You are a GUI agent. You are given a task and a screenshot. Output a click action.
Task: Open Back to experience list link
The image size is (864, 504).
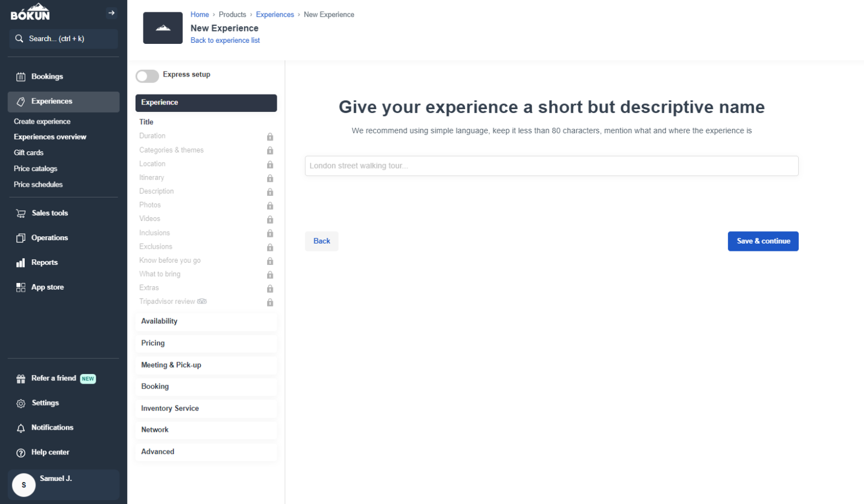[x=225, y=40]
